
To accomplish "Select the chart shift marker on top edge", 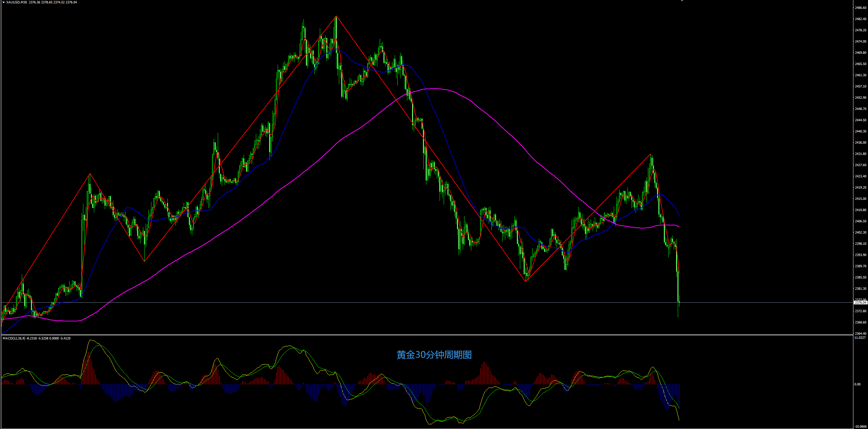I will [x=682, y=1].
